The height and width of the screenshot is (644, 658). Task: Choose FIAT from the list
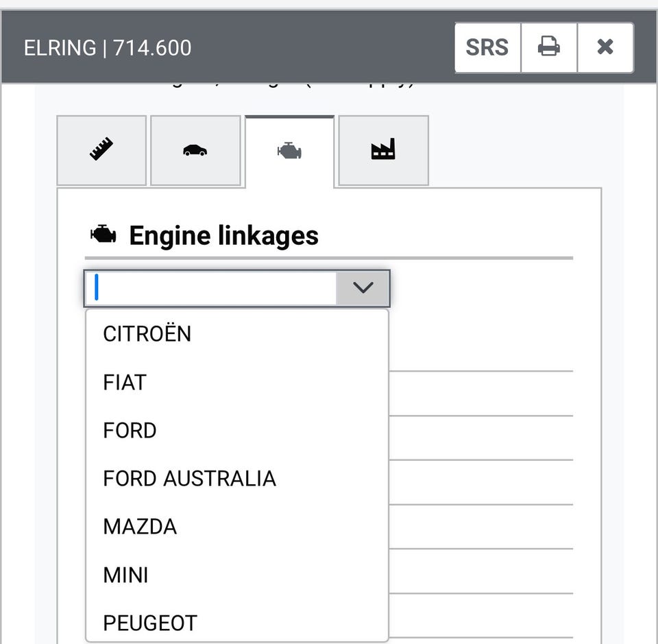tap(237, 383)
